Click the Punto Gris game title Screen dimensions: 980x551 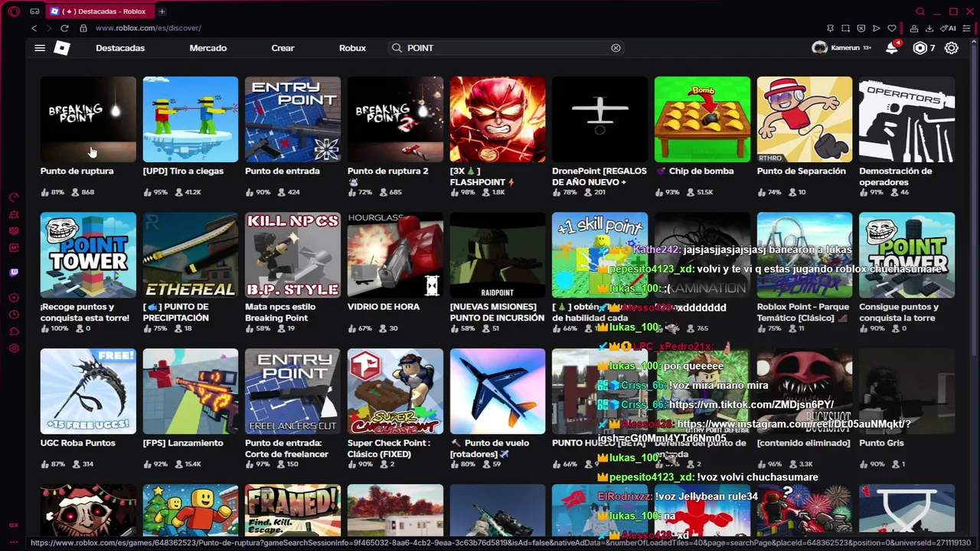coord(881,443)
